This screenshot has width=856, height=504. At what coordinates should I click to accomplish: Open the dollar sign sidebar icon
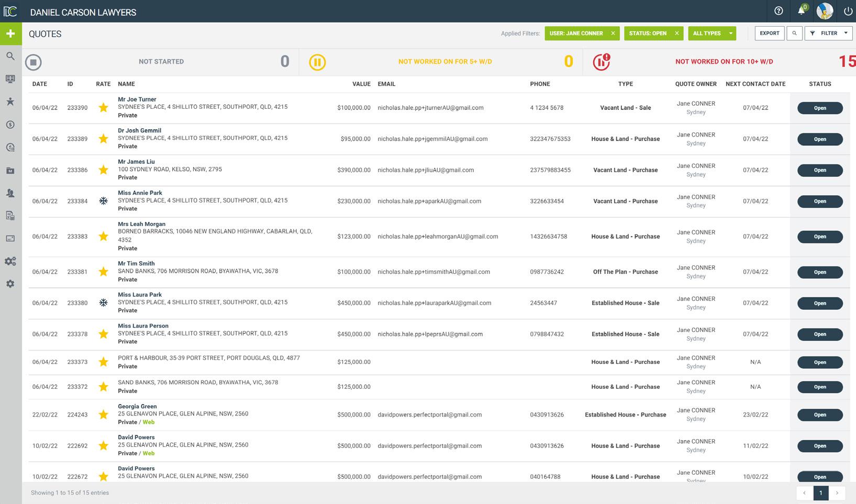(10, 125)
